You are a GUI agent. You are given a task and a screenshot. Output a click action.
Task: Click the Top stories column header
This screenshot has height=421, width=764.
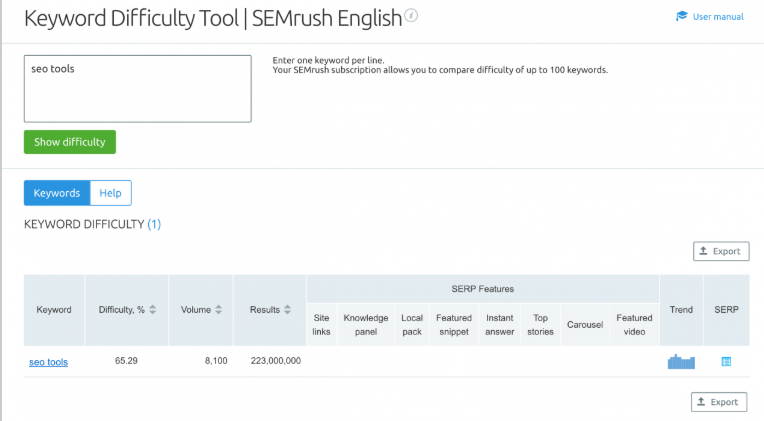pyautogui.click(x=540, y=325)
